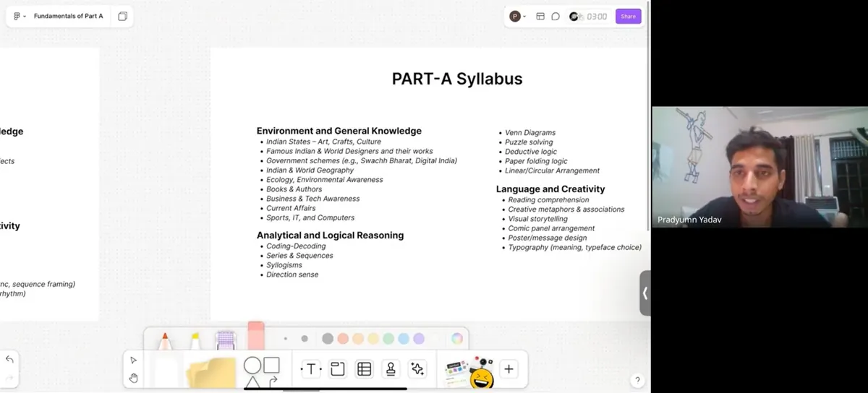Pick the green color swatch
The width and height of the screenshot is (868, 393).
coord(388,338)
